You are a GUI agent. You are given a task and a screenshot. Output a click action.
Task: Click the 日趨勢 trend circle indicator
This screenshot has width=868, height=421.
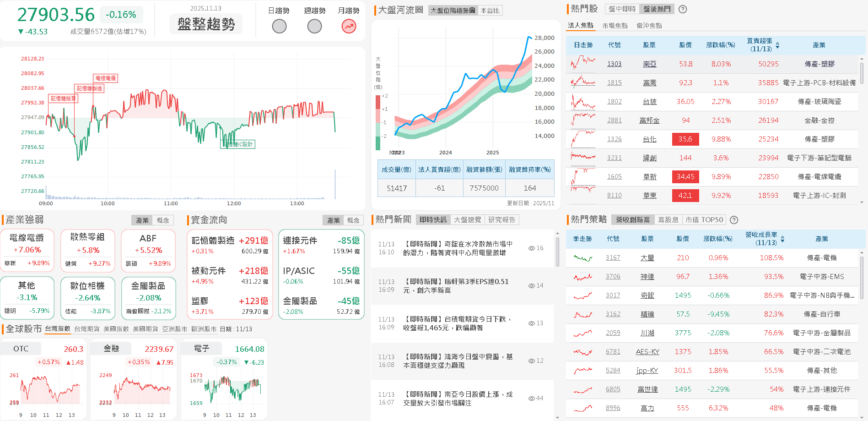tap(279, 26)
